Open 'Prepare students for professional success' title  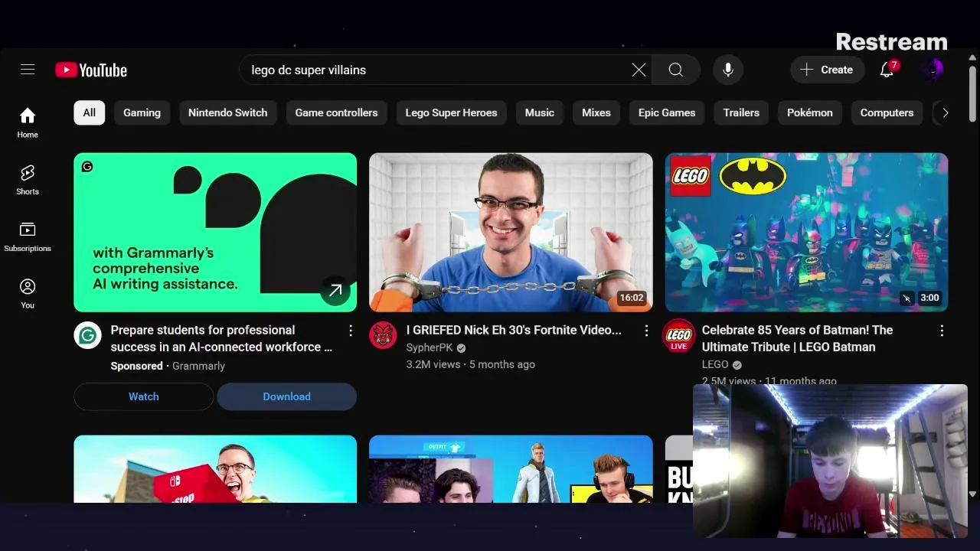(221, 338)
